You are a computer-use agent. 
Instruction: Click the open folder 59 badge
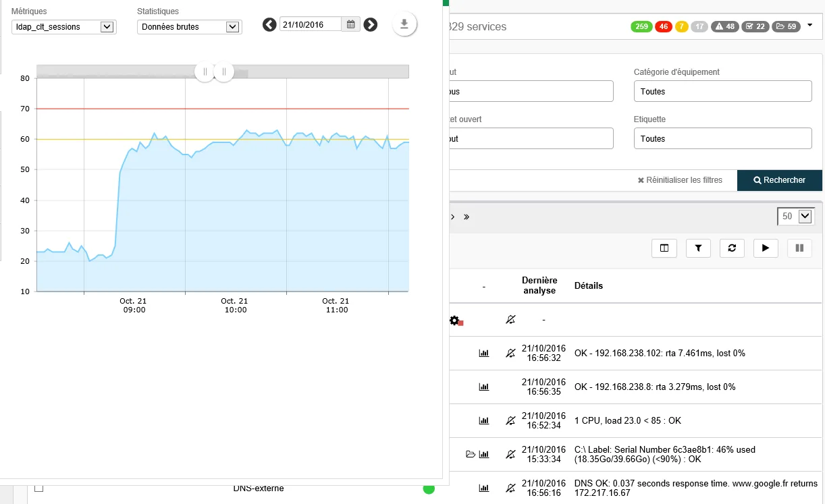[786, 27]
